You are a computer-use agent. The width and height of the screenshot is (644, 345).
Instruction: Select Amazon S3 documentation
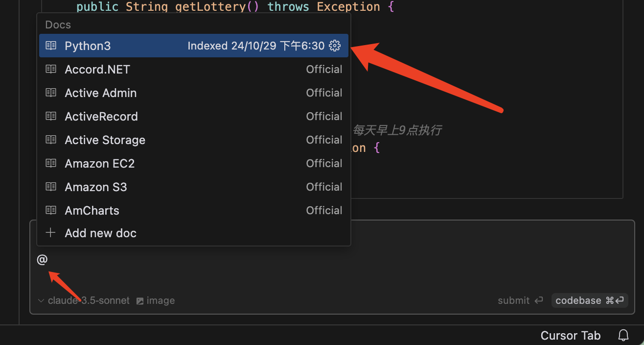[x=96, y=187]
